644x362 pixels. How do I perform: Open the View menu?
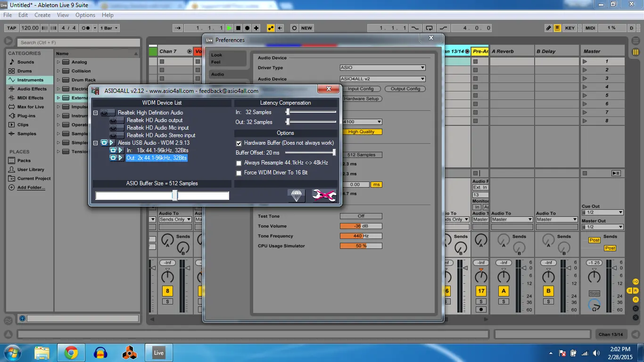(63, 15)
